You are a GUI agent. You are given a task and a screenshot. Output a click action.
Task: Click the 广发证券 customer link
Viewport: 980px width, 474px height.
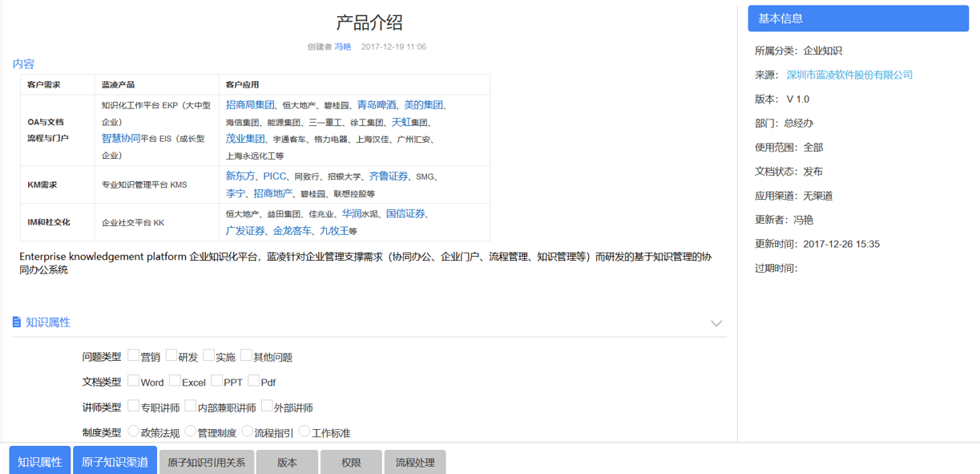click(245, 231)
